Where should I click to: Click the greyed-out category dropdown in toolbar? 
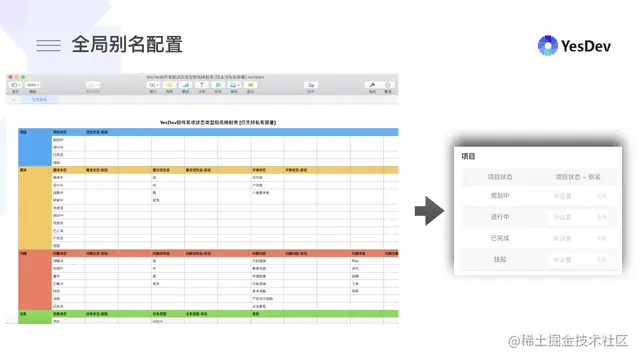93,85
